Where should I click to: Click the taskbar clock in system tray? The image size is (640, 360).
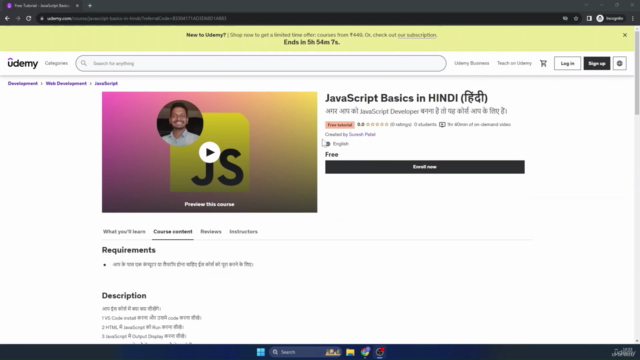point(625,352)
